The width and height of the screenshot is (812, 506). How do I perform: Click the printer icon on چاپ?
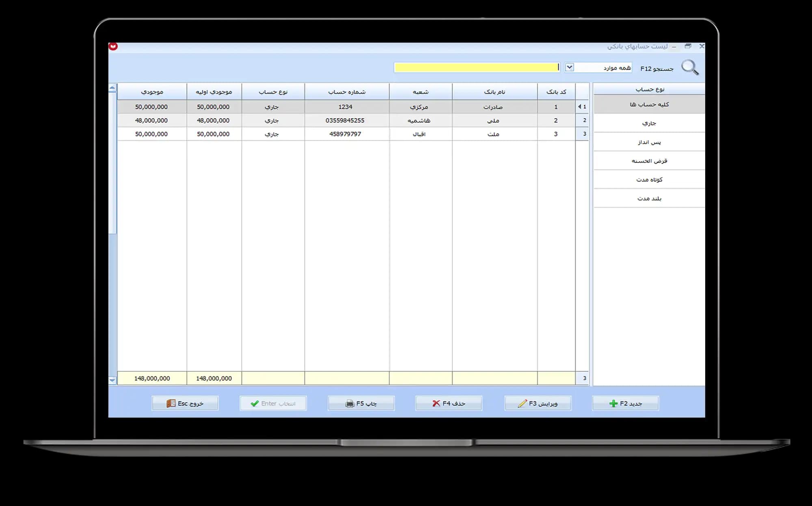(350, 404)
